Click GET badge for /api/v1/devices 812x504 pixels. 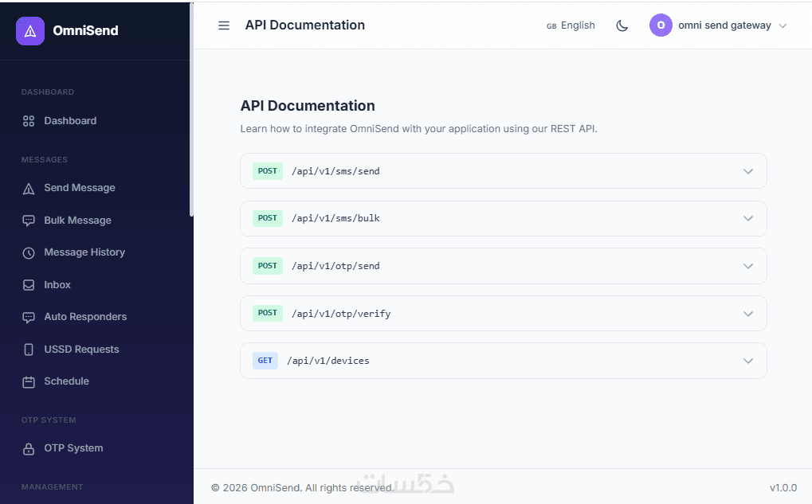pyautogui.click(x=265, y=361)
